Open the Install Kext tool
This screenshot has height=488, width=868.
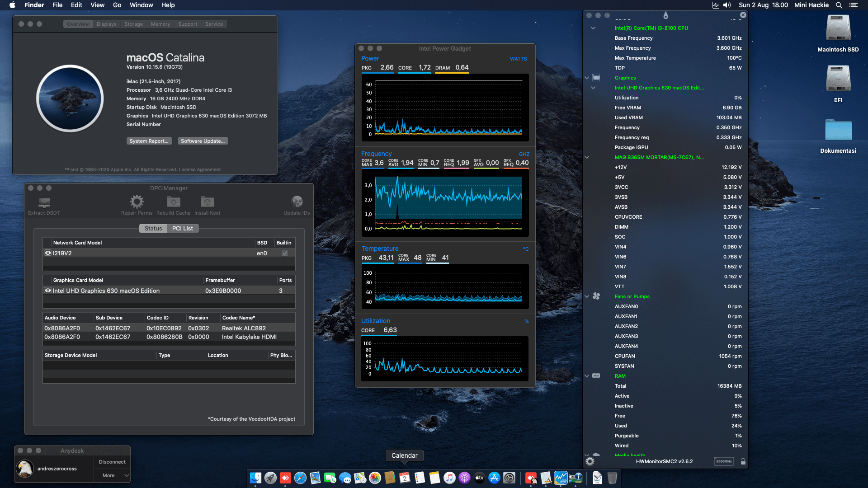[207, 204]
